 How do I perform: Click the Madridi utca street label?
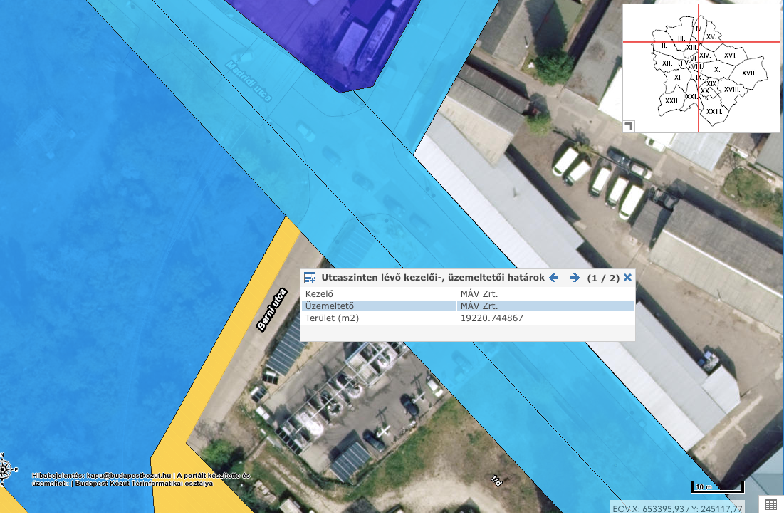pyautogui.click(x=249, y=80)
